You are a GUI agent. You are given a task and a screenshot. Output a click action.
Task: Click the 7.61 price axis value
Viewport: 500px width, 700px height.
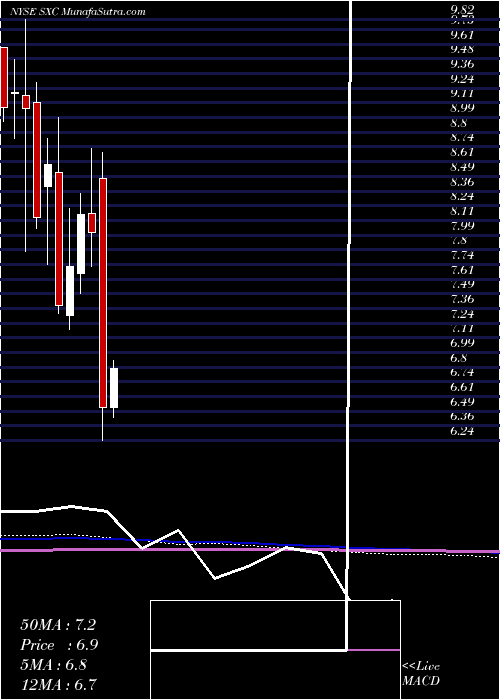pos(462,270)
